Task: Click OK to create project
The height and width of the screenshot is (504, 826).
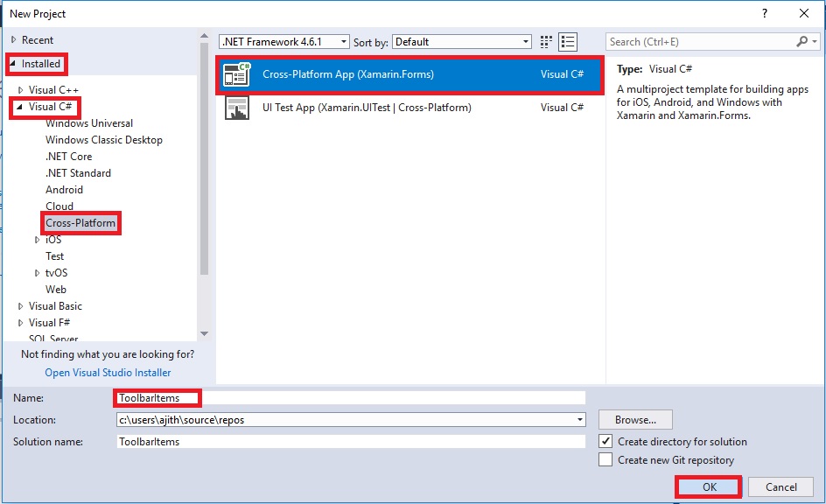Action: [x=709, y=486]
